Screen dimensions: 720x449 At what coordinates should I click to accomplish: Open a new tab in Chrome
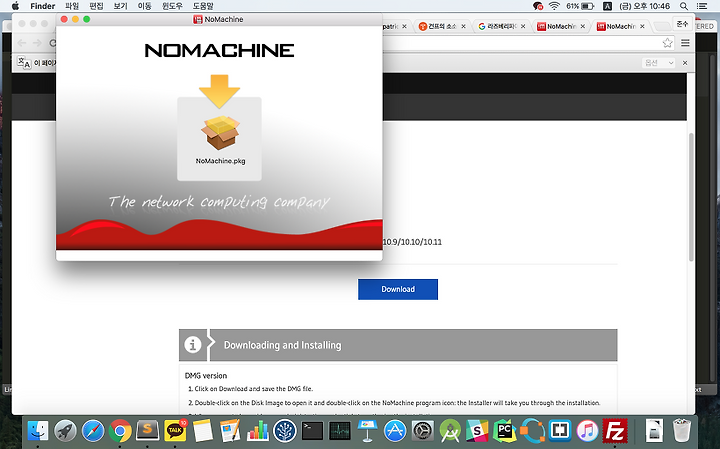click(x=661, y=27)
